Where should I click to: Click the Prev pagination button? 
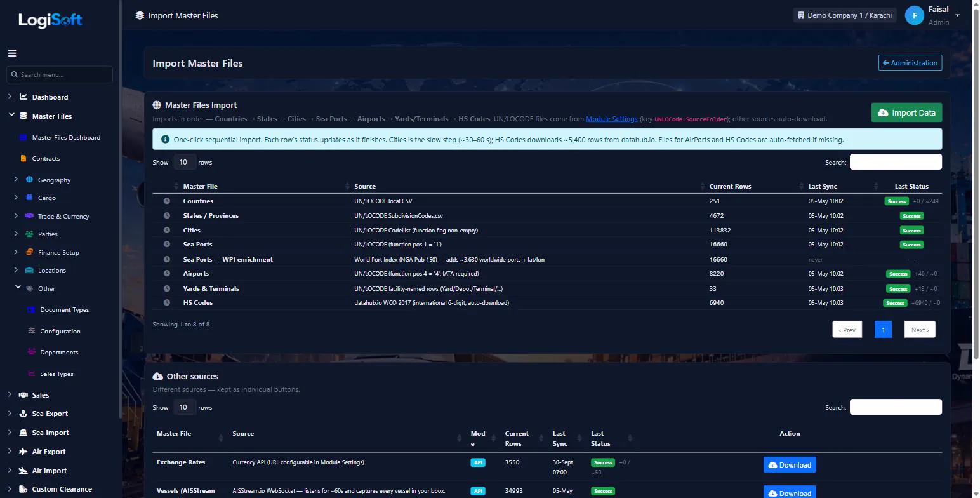847,329
